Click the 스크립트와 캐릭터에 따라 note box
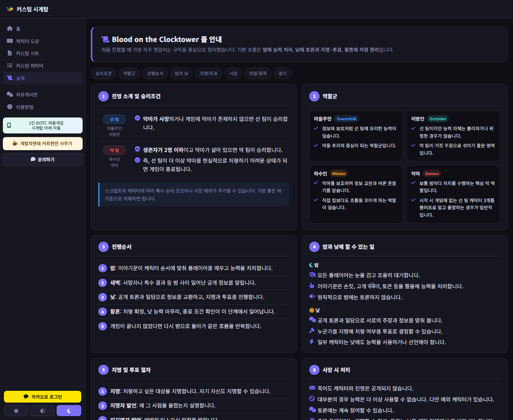The image size is (513, 420). pos(194,194)
